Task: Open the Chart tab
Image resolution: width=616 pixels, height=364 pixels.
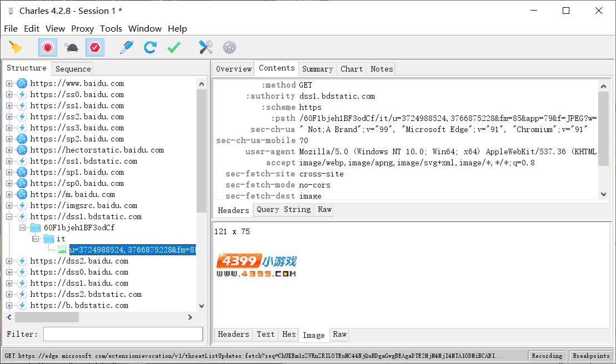Action: coord(352,69)
